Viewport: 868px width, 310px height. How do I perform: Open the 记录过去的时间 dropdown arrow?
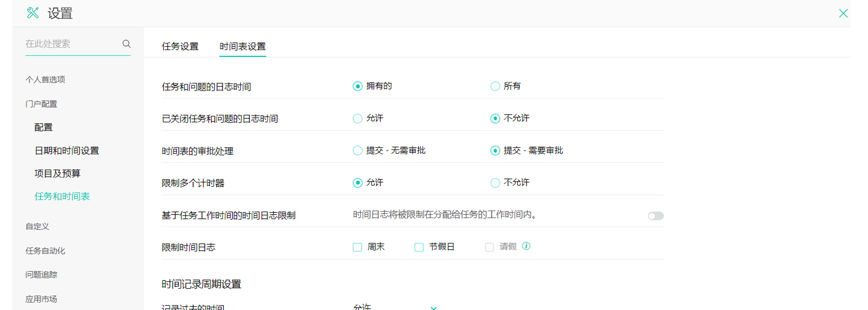(x=433, y=307)
